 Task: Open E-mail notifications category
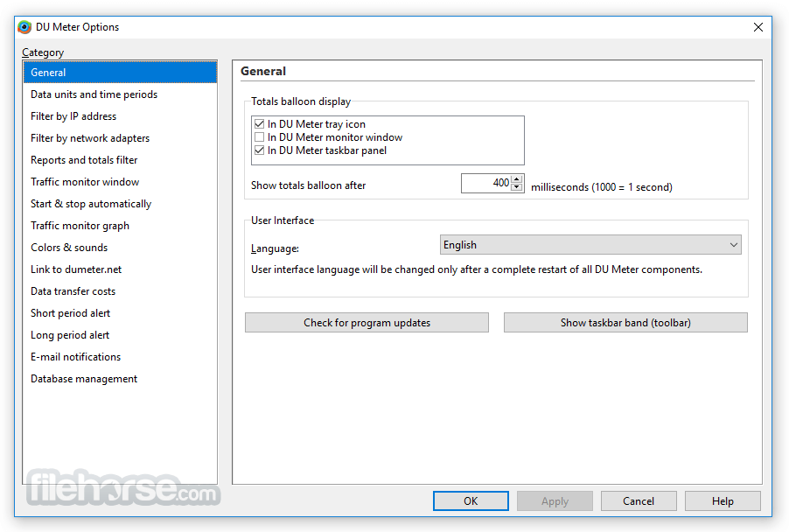click(120, 357)
